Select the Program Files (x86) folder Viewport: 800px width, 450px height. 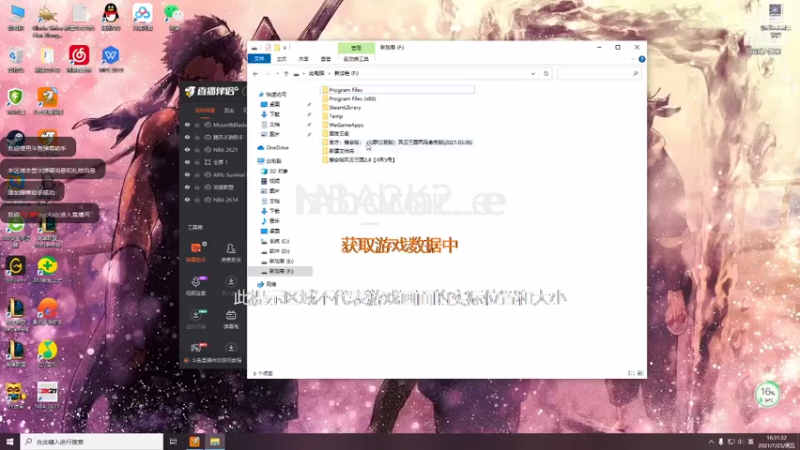349,99
